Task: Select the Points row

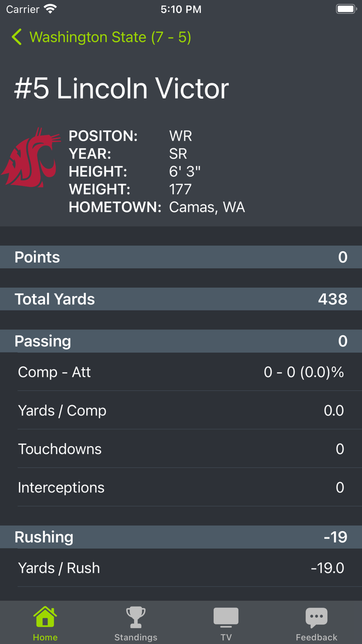Action: (x=181, y=257)
